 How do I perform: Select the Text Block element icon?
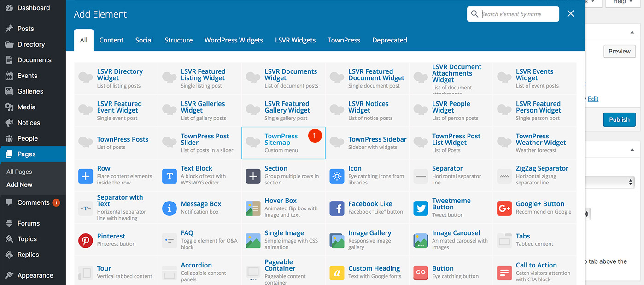[x=170, y=176]
